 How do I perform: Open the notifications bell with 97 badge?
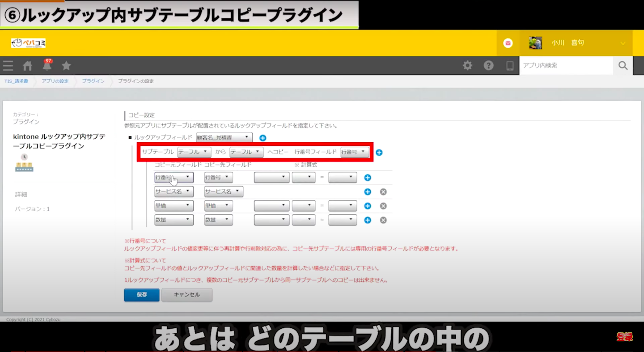click(x=47, y=66)
